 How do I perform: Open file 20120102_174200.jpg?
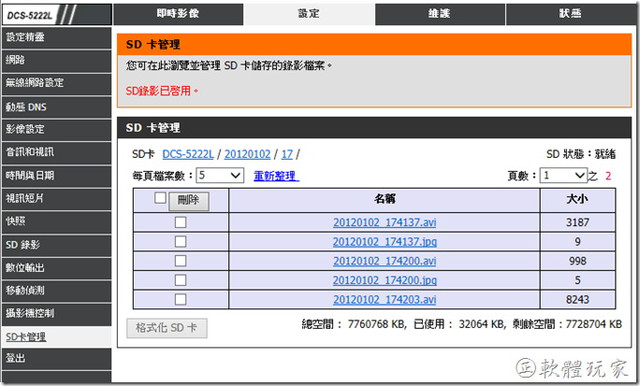pos(384,280)
